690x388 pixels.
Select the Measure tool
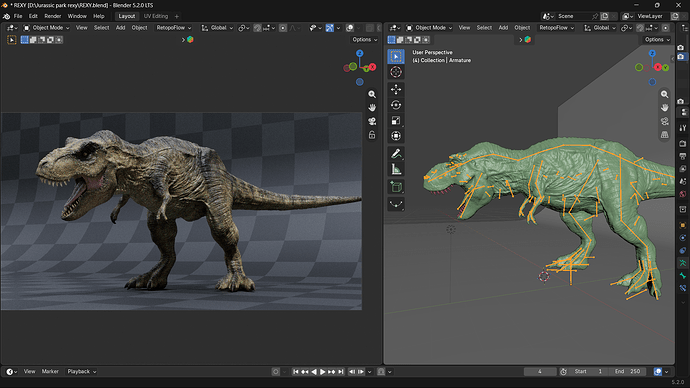[x=396, y=169]
